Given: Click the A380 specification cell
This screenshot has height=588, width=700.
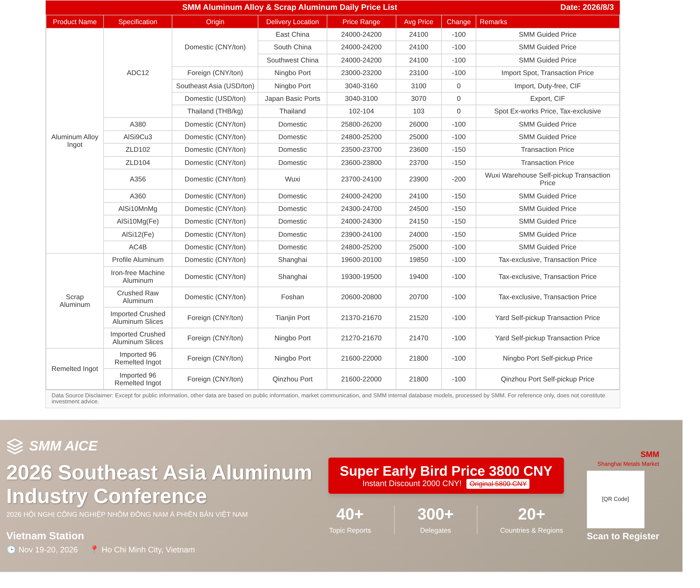Looking at the screenshot, I should click(x=138, y=124).
